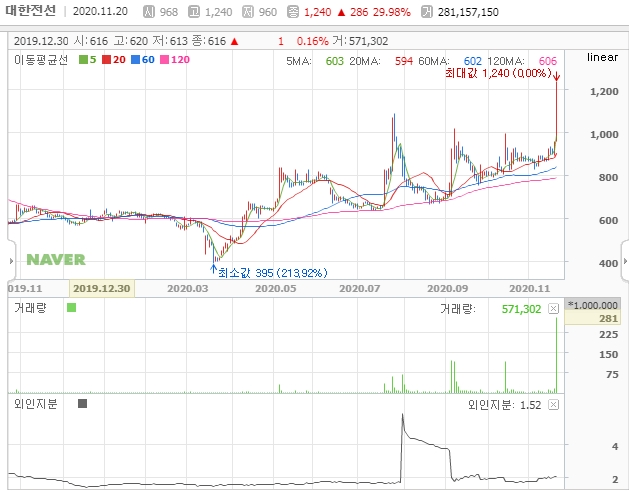Click the *1,000,000 volume unit label
The height and width of the screenshot is (491, 629).
(x=592, y=306)
